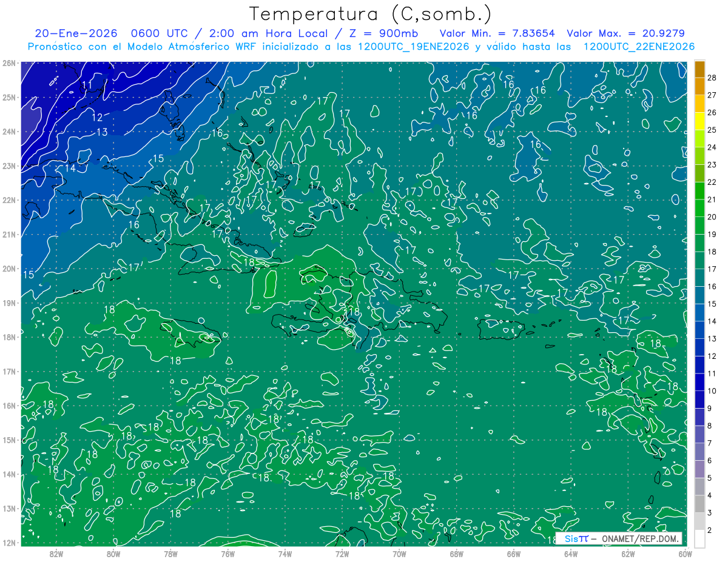Click the Valor Min. = 7.83654 readout
This screenshot has height=562, width=728.
tap(497, 33)
